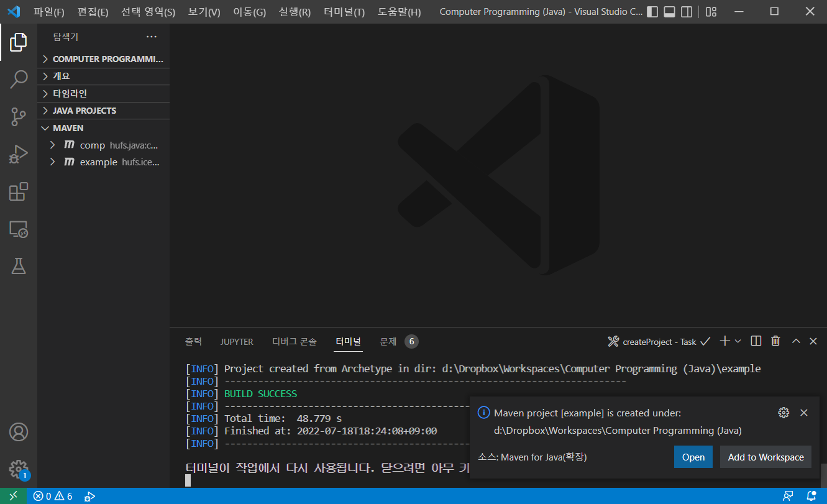Switch to the JUPYTER panel tab
Screen dimensions: 827x504
click(237, 341)
